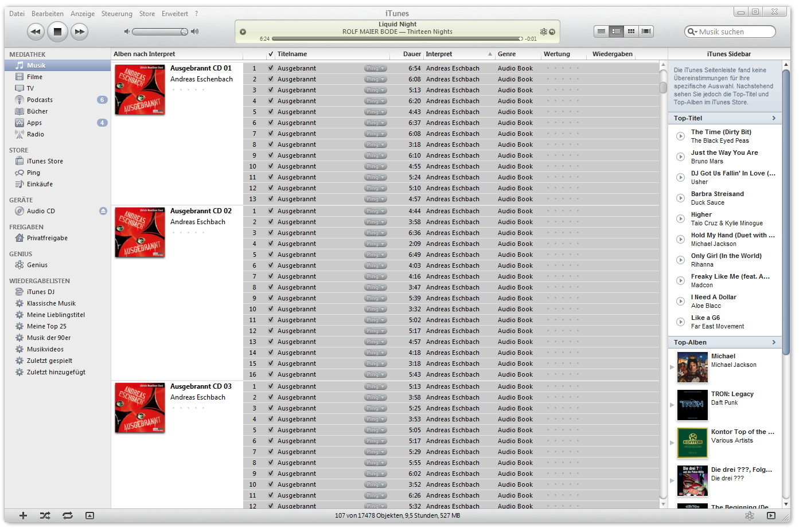
Task: Click the playback progress bar of Liquid Night
Action: click(x=397, y=39)
